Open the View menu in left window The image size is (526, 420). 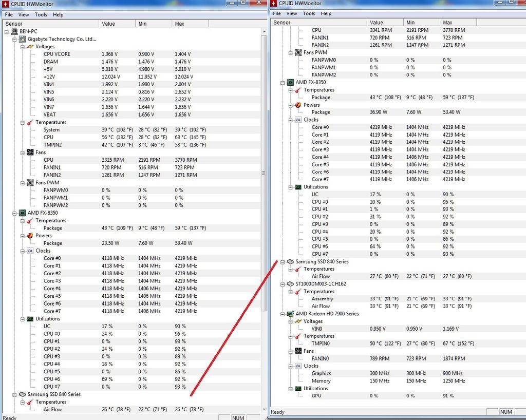pyautogui.click(x=24, y=15)
